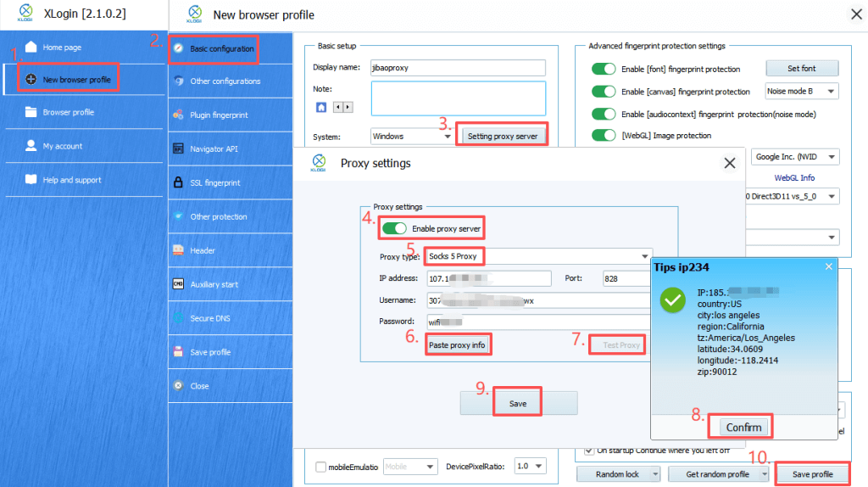Click the Save profile disk icon

coord(178,351)
